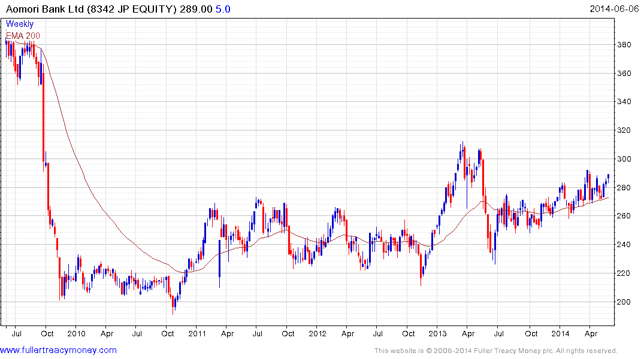Select the date 2014-06-06
The height and width of the screenshot is (359, 644).
615,9
